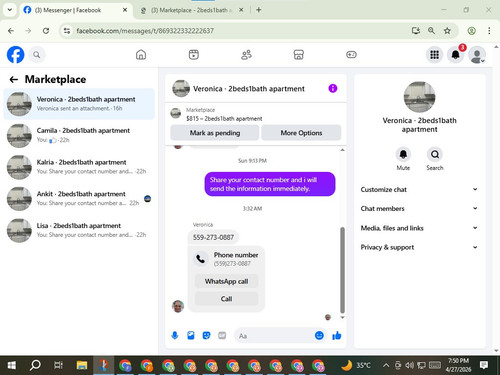Click the WhatsApp call button
Image resolution: width=500 pixels, height=375 pixels.
226,281
